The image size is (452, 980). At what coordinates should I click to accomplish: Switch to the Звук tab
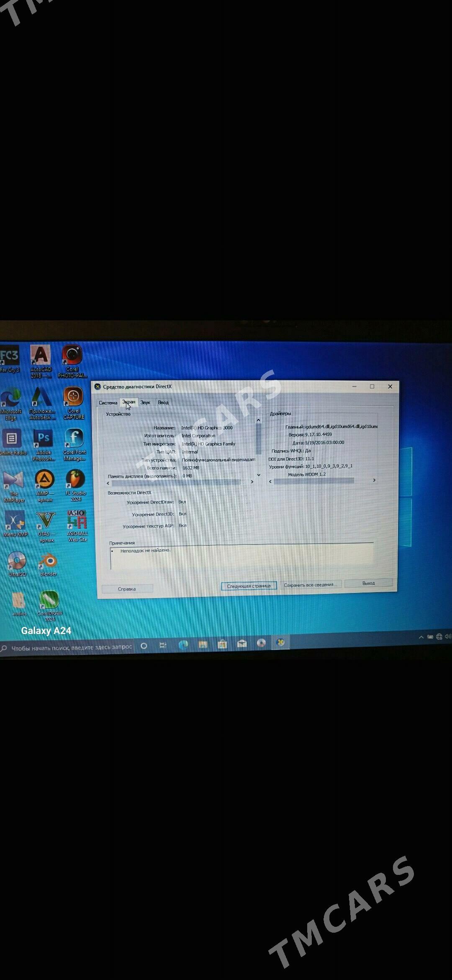(145, 402)
